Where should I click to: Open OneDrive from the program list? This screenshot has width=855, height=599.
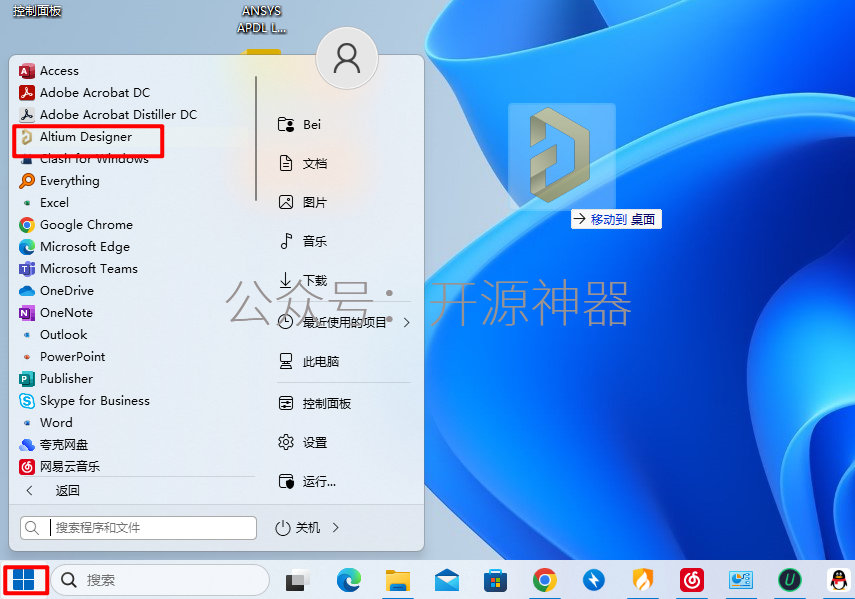pos(57,291)
